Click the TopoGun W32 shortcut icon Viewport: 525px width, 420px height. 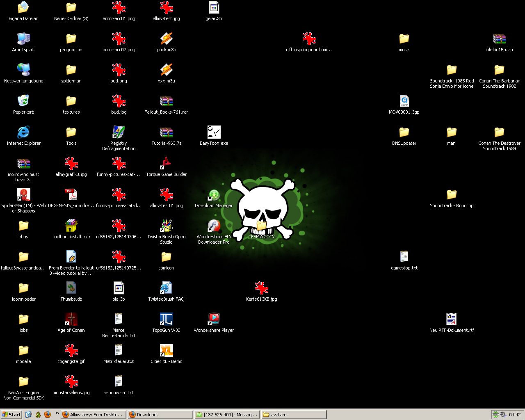pos(166,319)
